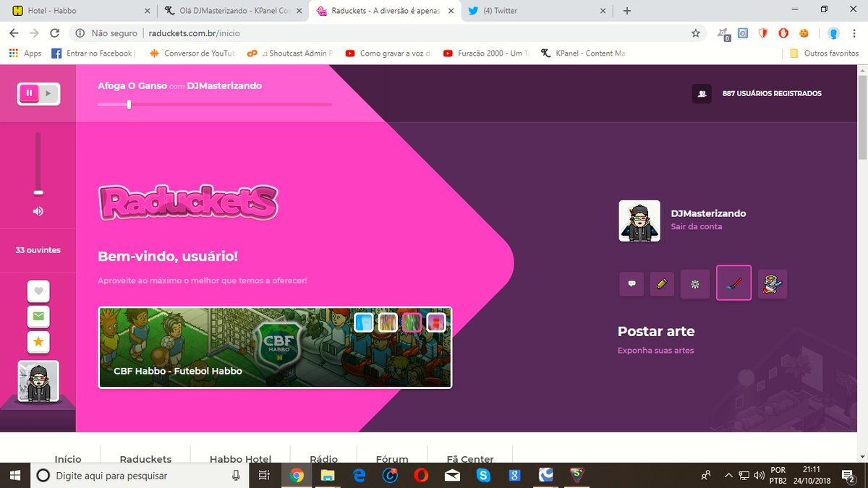Open Skype from the Windows taskbar
The height and width of the screenshot is (488, 868).
483,476
